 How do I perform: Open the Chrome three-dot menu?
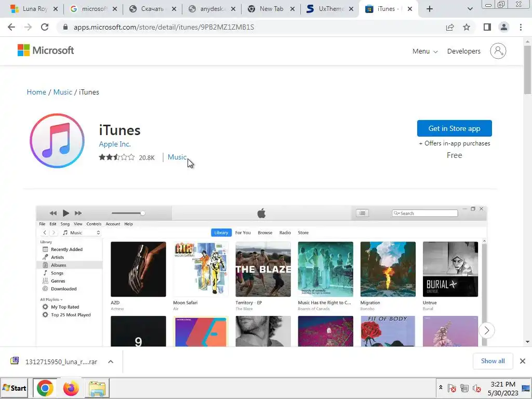point(521,27)
